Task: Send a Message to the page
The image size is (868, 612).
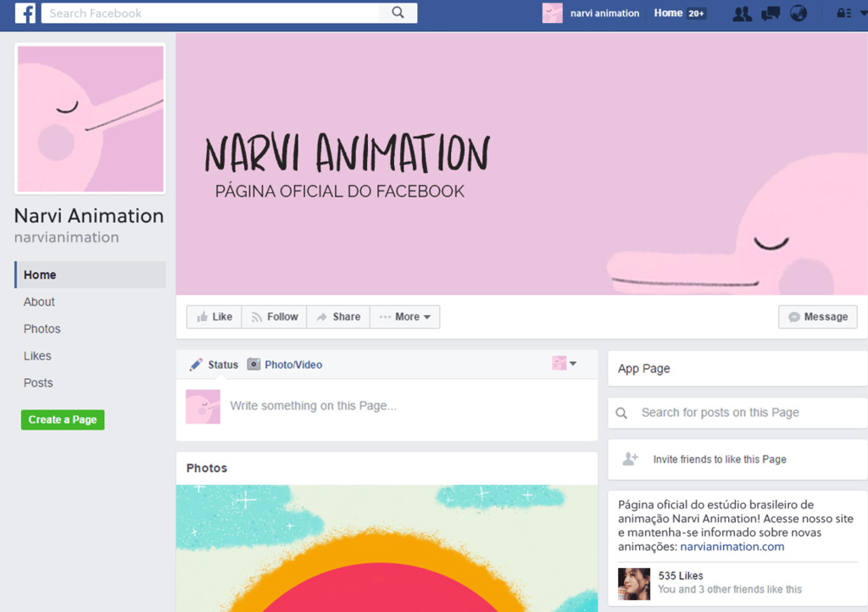Action: [818, 316]
